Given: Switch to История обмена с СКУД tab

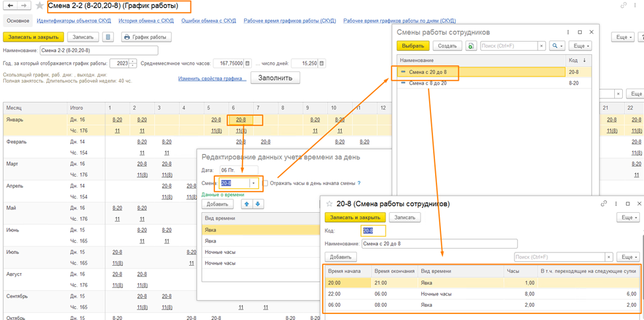Looking at the screenshot, I should 145,21.
